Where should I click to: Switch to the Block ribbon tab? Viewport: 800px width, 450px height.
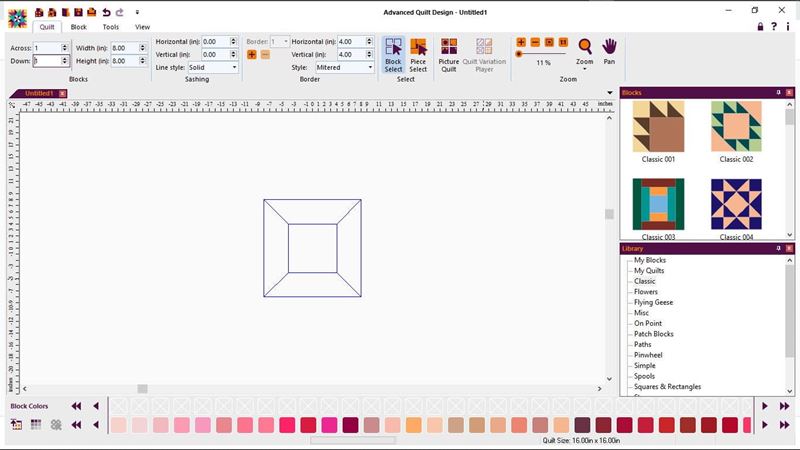(78, 27)
